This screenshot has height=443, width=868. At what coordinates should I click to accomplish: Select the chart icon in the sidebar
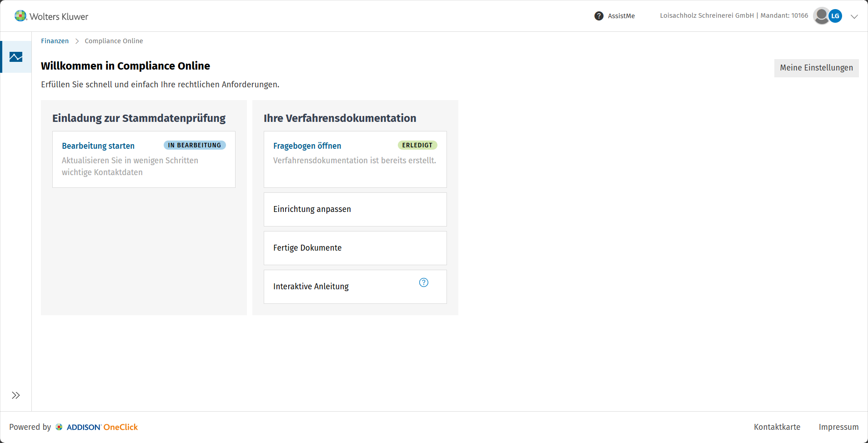click(16, 57)
